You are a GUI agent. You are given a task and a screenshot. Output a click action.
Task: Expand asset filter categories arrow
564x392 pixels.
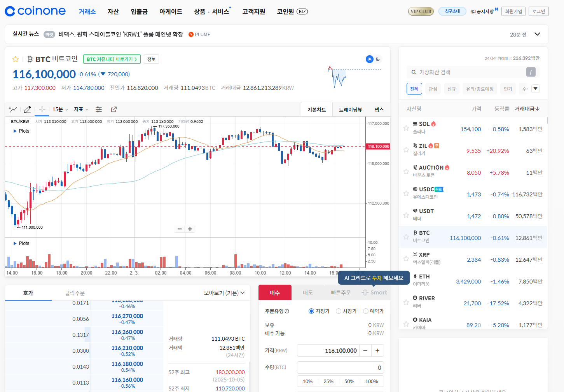click(535, 89)
